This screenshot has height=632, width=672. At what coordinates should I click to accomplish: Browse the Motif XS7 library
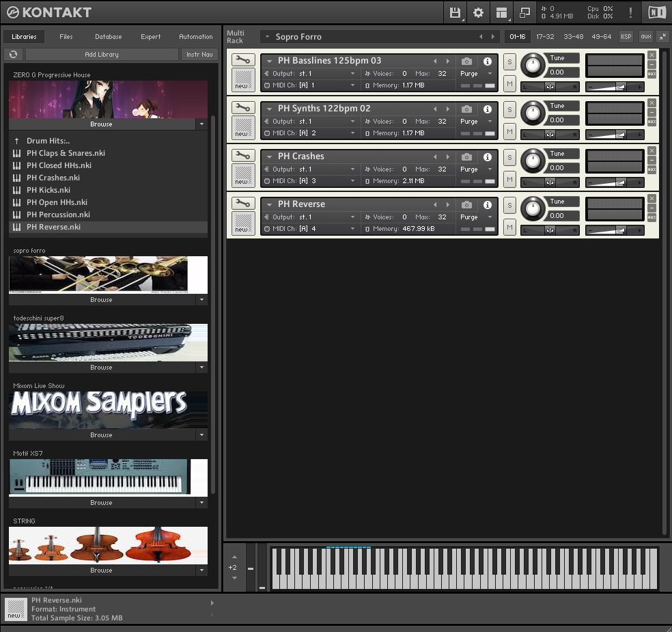pos(102,502)
